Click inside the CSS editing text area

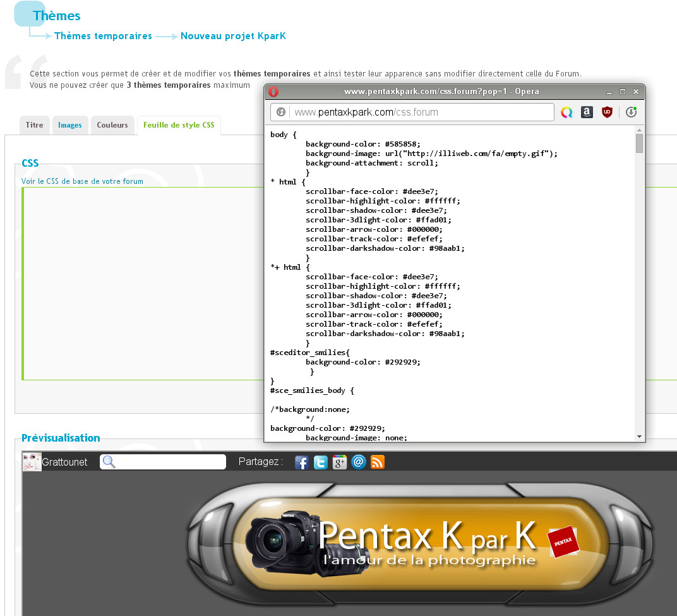click(143, 284)
